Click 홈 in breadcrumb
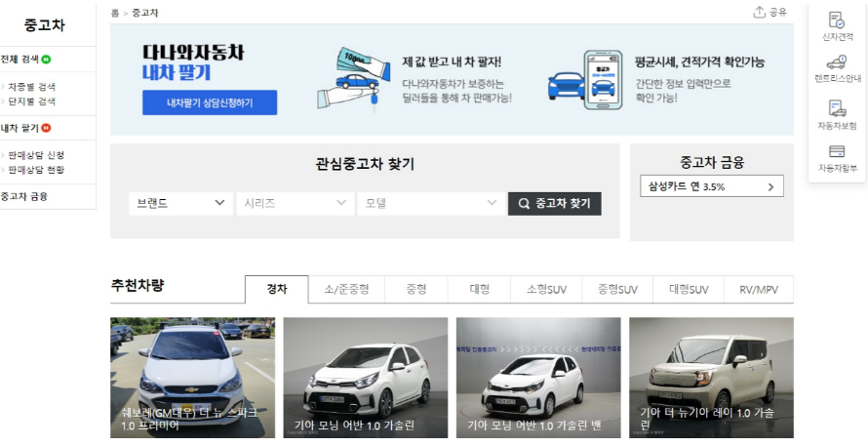The height and width of the screenshot is (446, 868). (115, 13)
